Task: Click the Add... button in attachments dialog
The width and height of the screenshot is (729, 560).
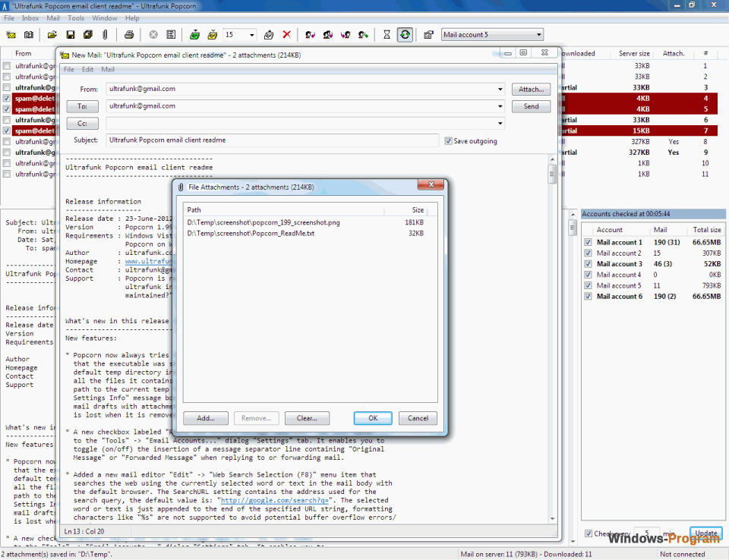Action: (206, 418)
